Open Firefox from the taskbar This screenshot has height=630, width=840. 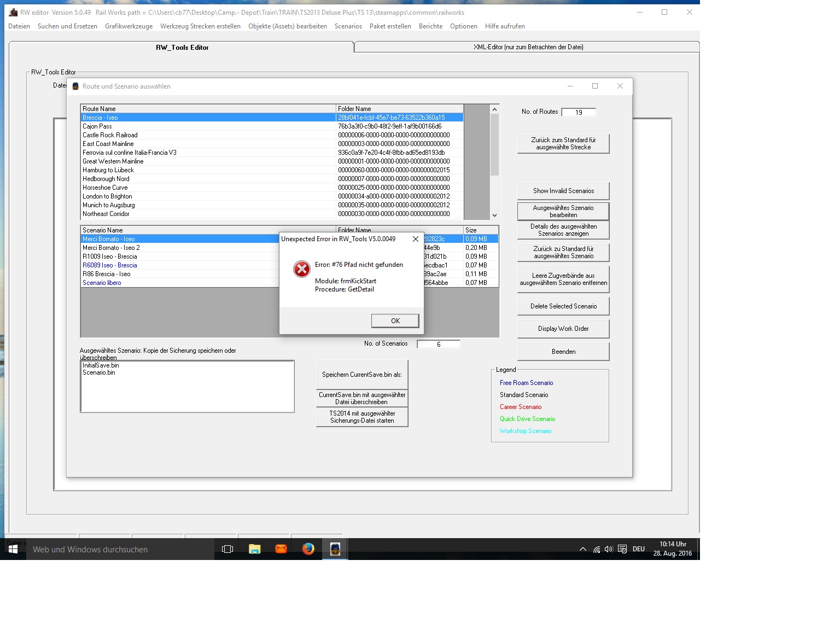coord(308,549)
